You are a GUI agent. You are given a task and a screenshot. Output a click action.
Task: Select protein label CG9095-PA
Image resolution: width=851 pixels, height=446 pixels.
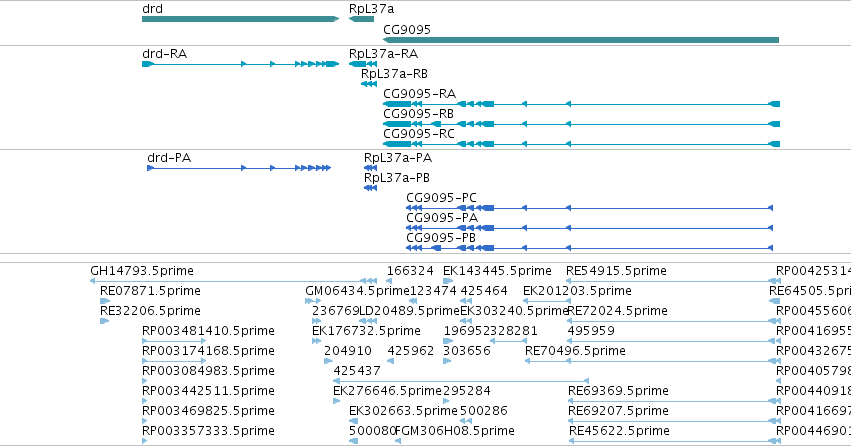442,218
